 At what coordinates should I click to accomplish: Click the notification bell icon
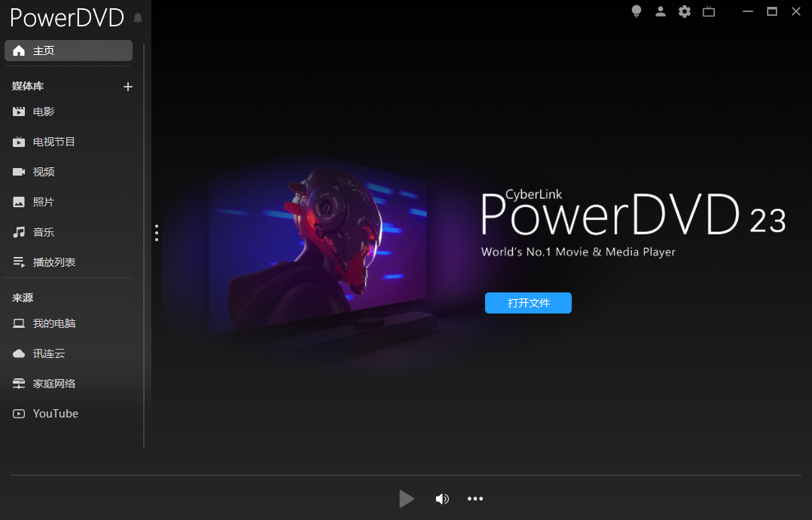[x=138, y=18]
